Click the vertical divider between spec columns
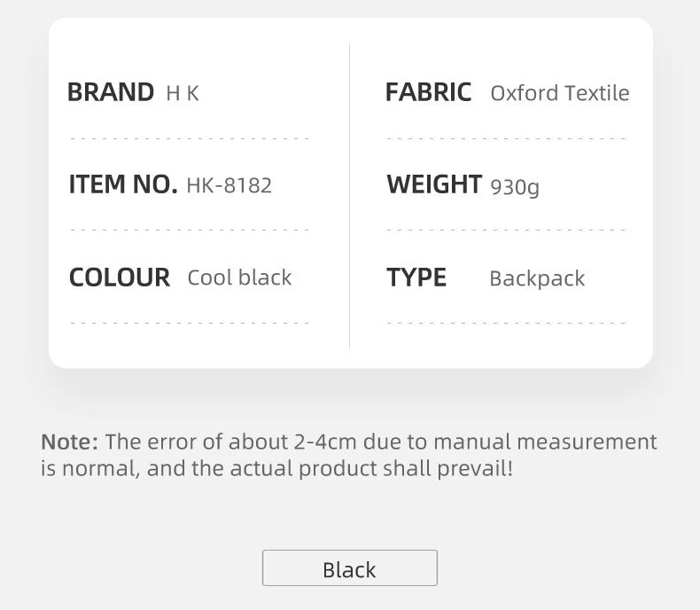The image size is (700, 610). coord(349,196)
